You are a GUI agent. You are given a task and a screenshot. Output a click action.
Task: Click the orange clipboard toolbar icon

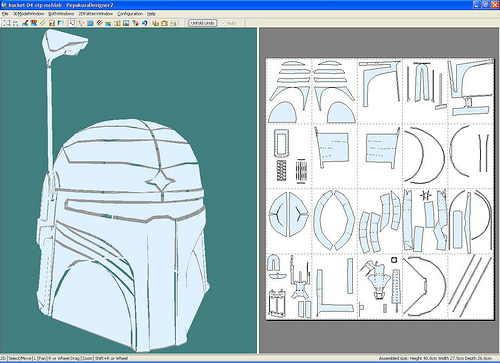point(164,23)
